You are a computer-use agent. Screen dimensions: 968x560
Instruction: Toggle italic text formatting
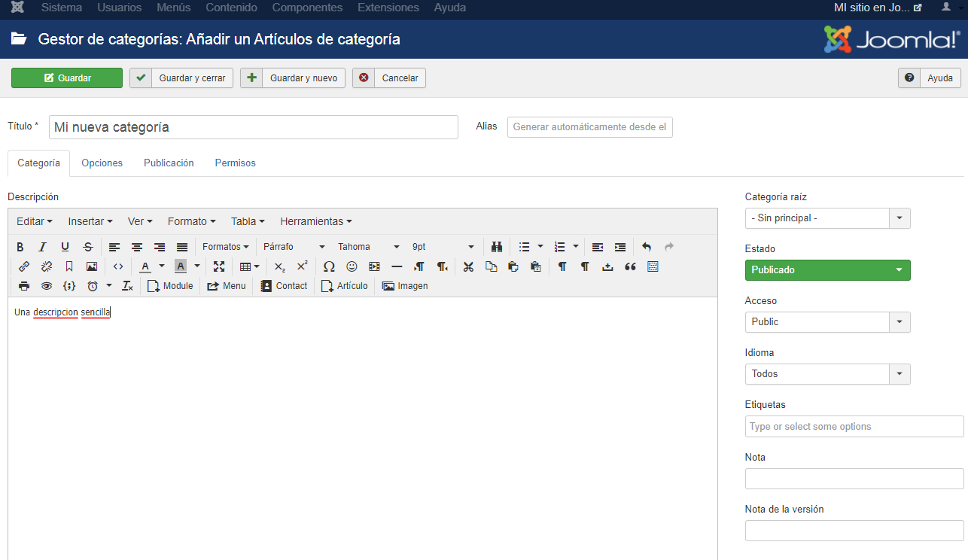coord(43,247)
